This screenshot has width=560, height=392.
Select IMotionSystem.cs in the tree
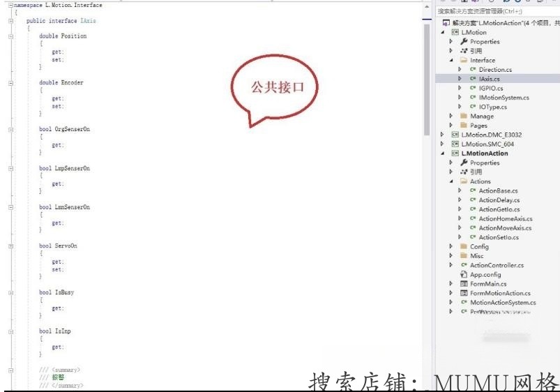[x=504, y=97]
